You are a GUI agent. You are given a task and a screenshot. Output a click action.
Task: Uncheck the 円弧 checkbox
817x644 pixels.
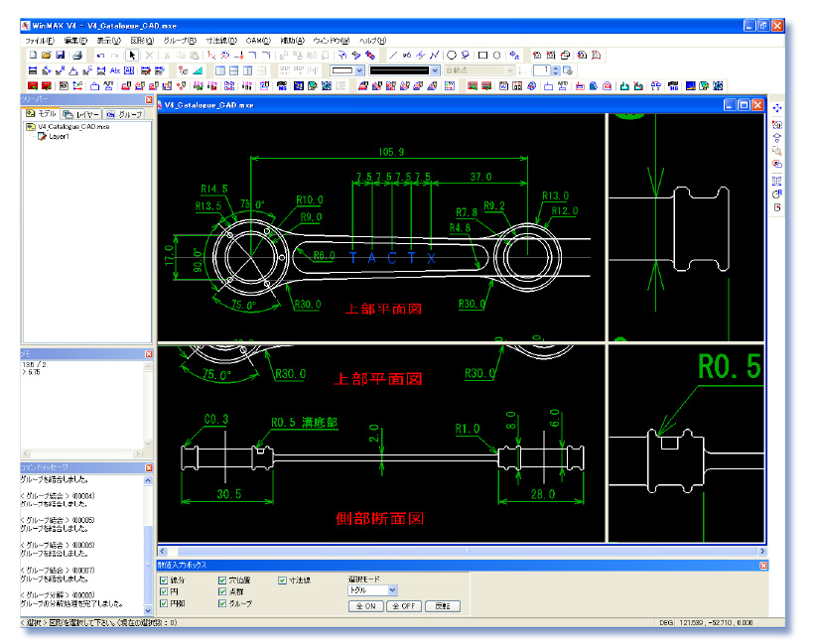[164, 603]
